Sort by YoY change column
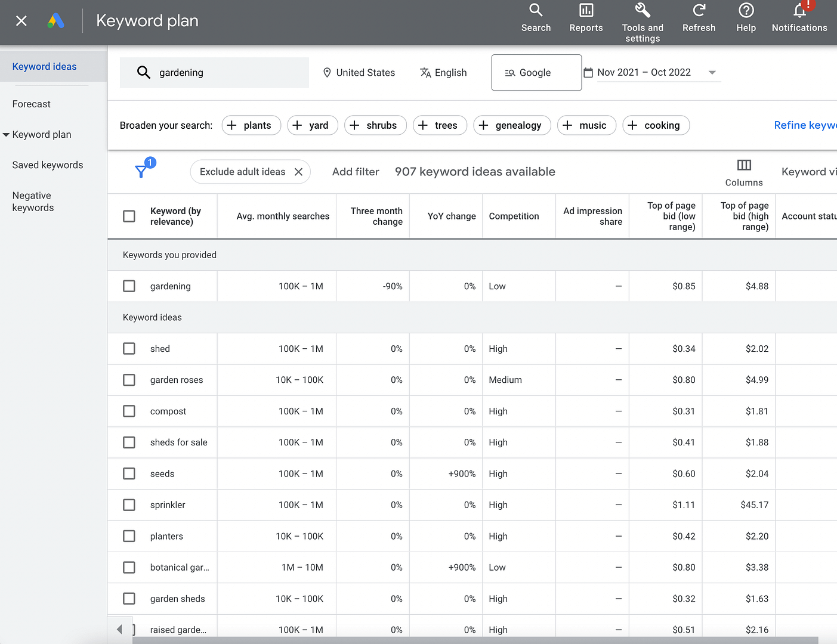837x644 pixels. click(x=452, y=216)
